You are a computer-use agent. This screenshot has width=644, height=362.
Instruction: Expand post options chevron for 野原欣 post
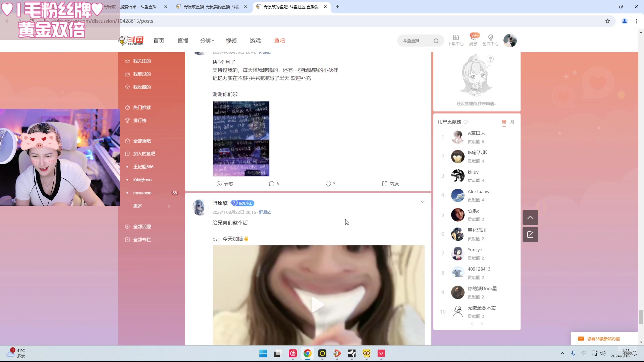[423, 202]
